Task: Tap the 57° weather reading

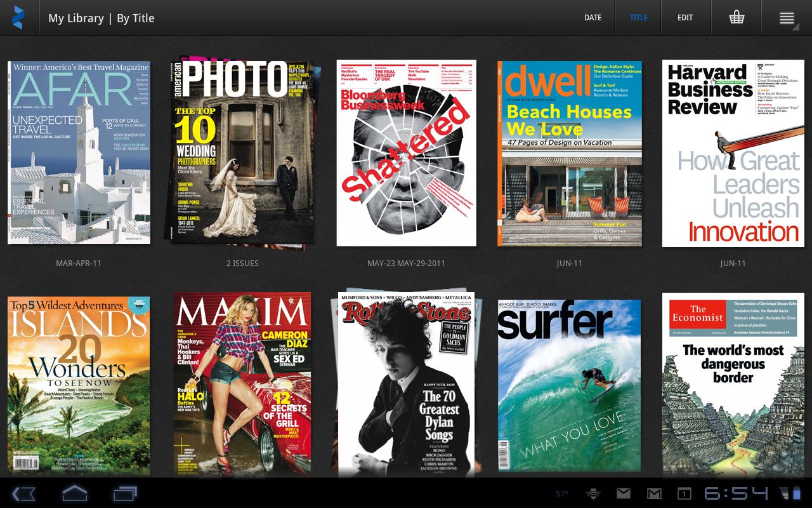Action: pyautogui.click(x=562, y=493)
